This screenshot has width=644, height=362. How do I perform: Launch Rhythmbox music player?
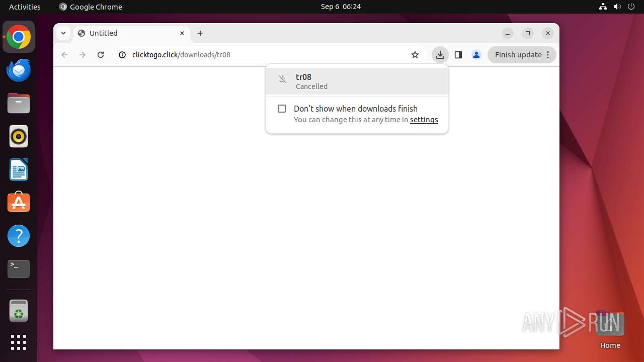[19, 137]
